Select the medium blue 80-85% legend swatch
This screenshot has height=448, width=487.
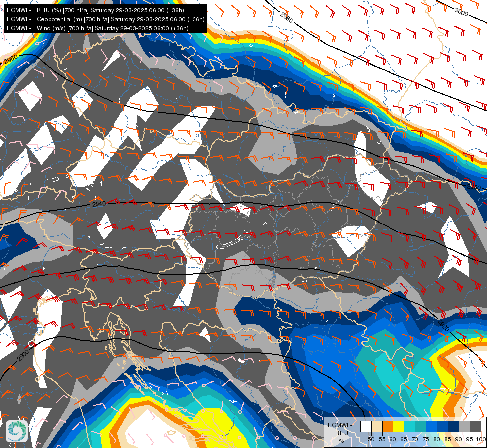pos(443,426)
